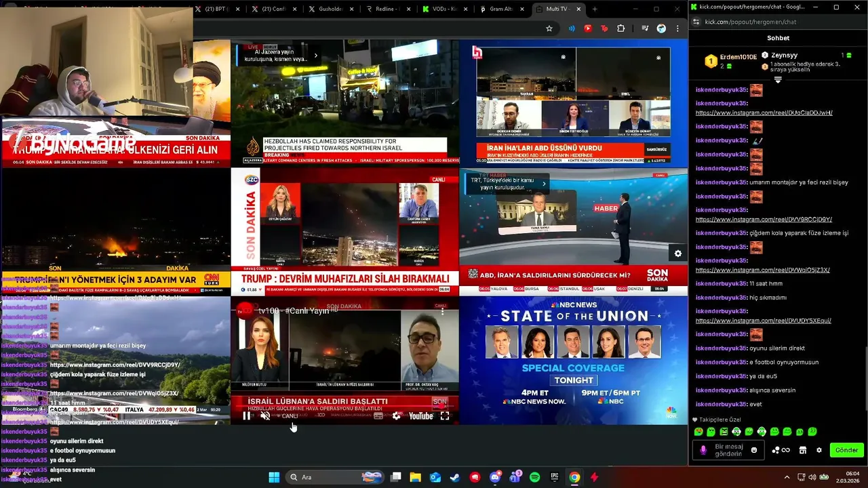Open the Chrome extensions puzzle menu
This screenshot has width=868, height=488.
point(620,28)
